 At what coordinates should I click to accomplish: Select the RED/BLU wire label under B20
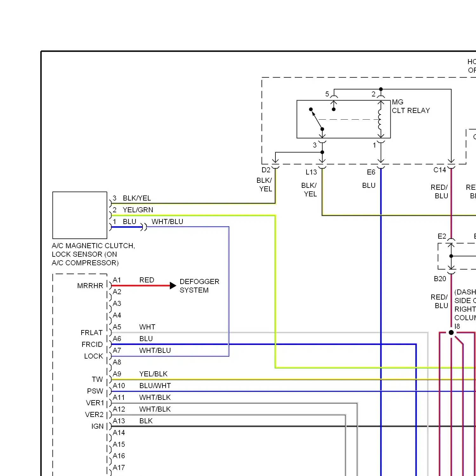click(440, 301)
